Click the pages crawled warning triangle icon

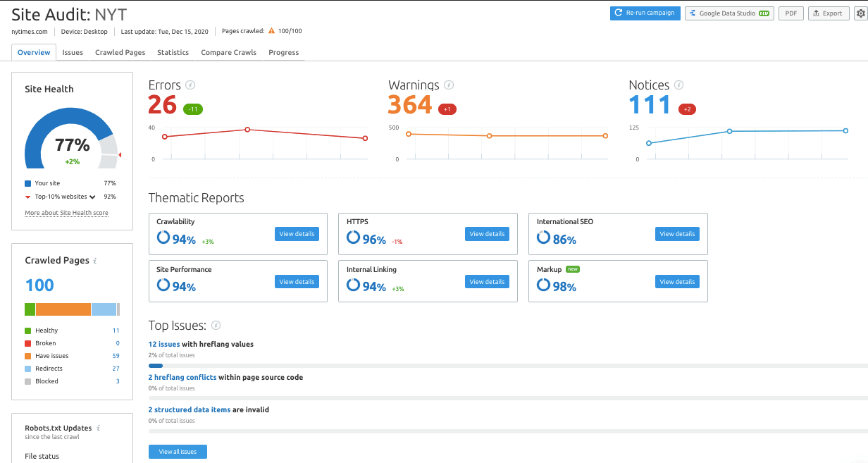click(x=271, y=31)
